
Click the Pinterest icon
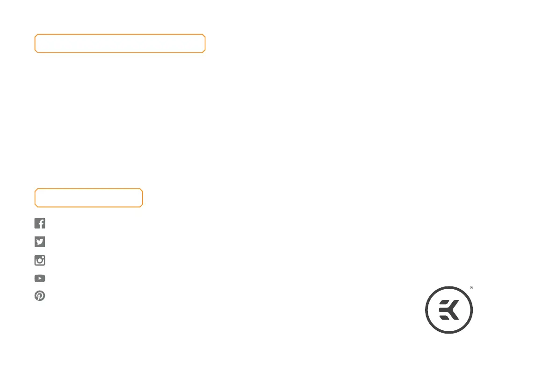pyautogui.click(x=40, y=296)
